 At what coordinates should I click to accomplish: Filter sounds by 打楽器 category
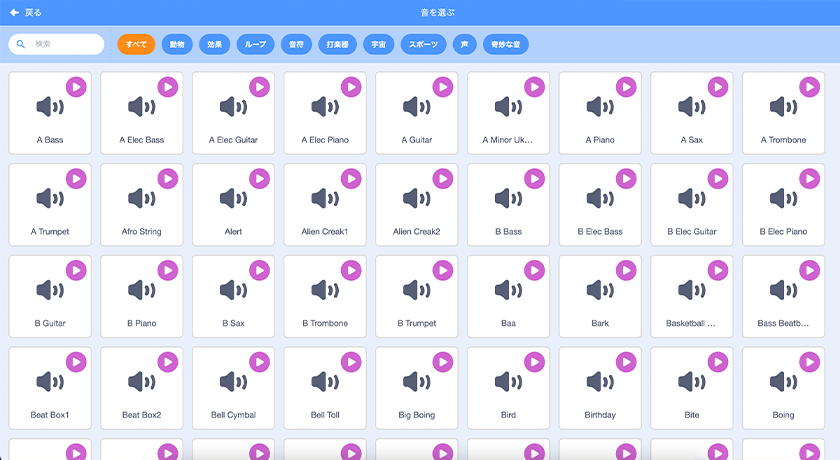point(338,44)
